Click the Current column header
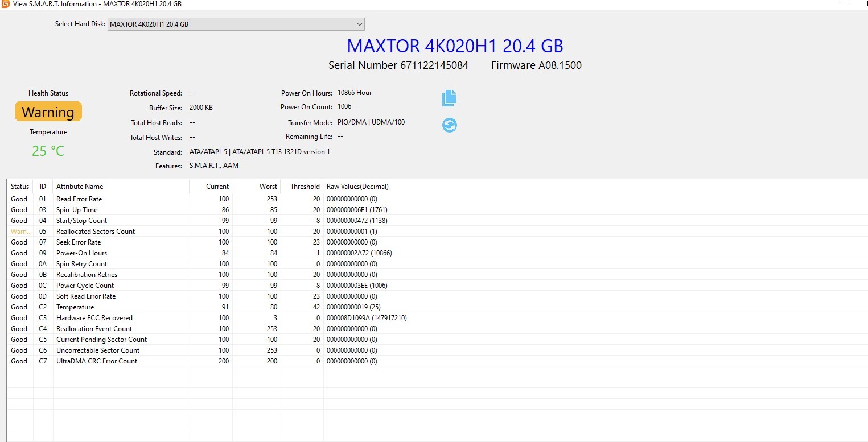868x442 pixels. [211, 187]
